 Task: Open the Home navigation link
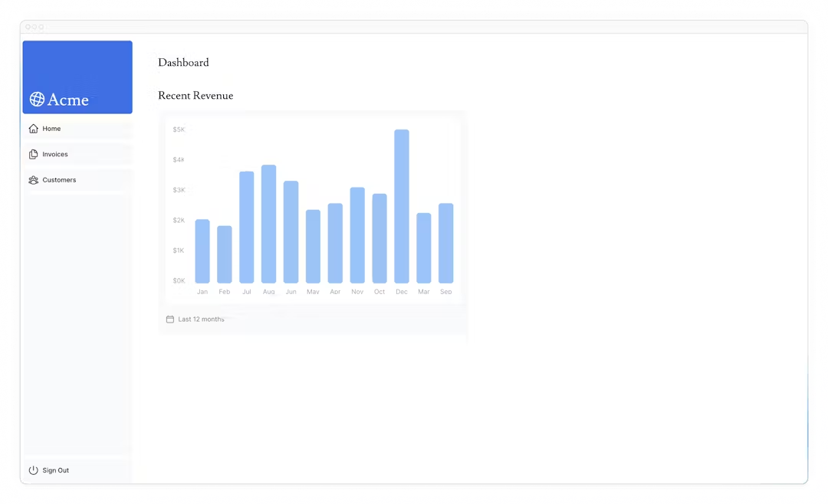[77, 129]
